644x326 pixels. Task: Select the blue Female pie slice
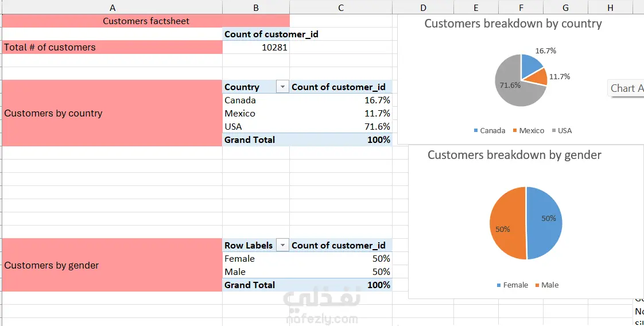(x=544, y=223)
